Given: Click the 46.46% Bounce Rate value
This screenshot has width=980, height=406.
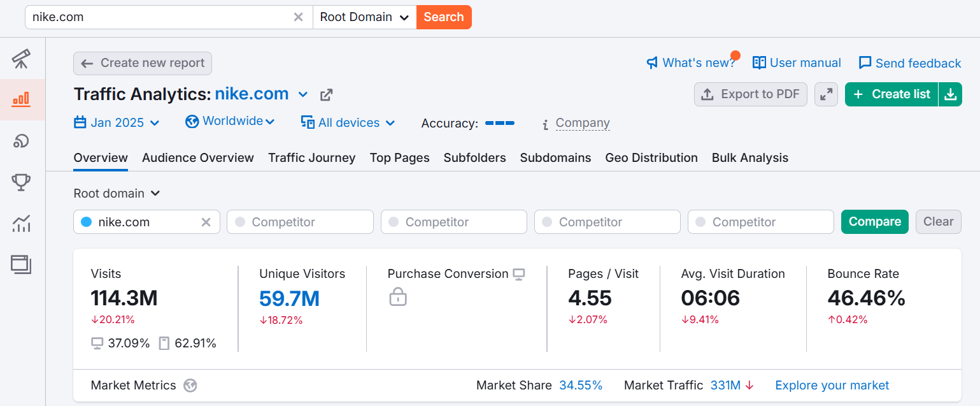Looking at the screenshot, I should tap(867, 298).
